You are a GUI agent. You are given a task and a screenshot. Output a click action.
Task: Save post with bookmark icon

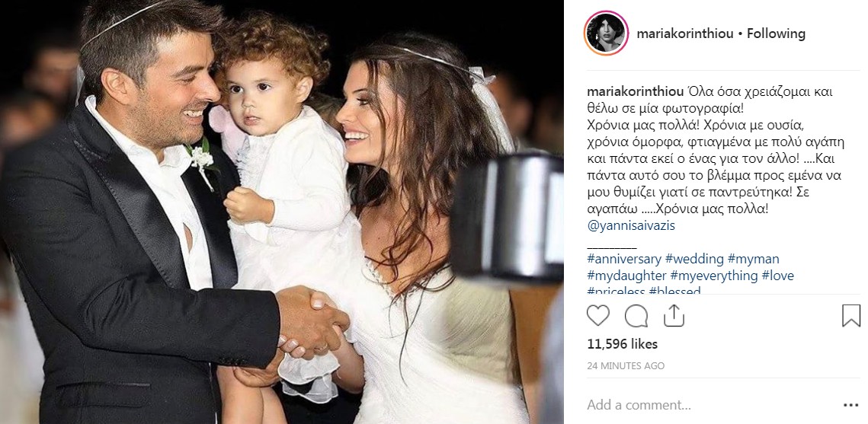point(850,316)
